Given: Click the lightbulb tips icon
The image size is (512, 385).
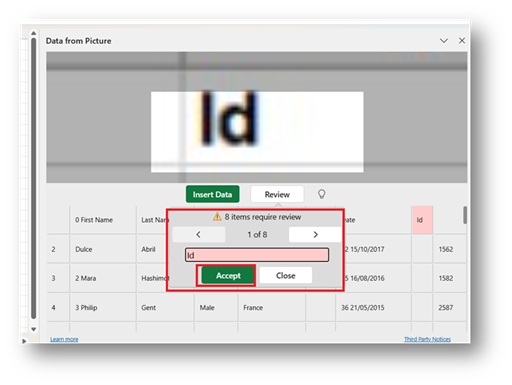Looking at the screenshot, I should coord(321,194).
